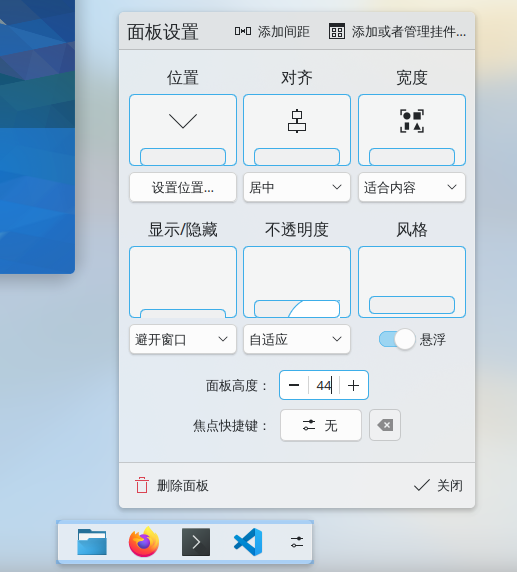Set focus shortcut via 无 button

click(321, 425)
